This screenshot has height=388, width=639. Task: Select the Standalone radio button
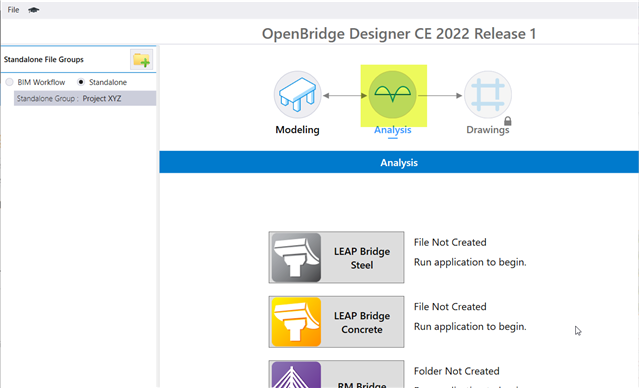coord(81,82)
